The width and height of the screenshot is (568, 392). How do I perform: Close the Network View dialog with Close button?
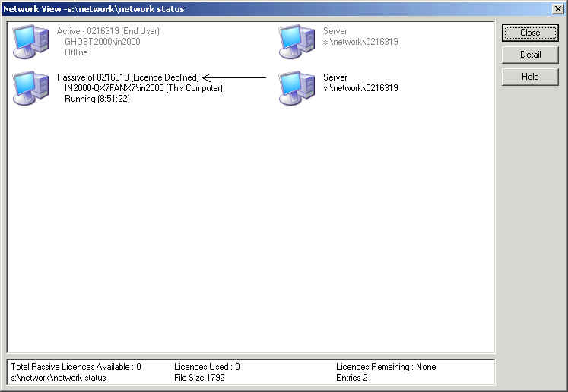(x=530, y=33)
